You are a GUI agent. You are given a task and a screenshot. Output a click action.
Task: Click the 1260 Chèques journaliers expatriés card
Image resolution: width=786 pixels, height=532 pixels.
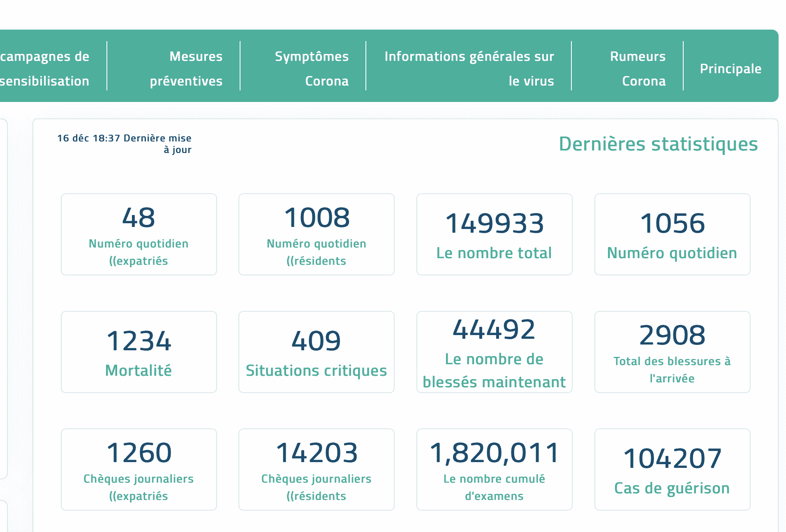click(x=139, y=470)
